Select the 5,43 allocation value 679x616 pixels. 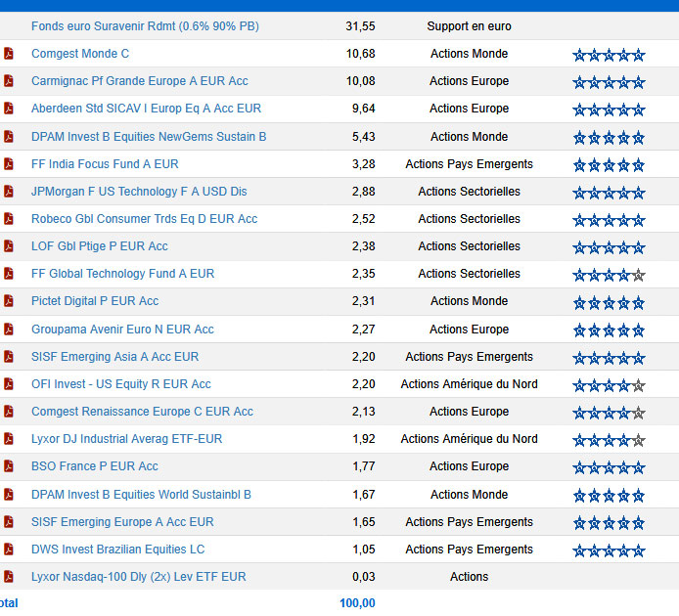(363, 136)
